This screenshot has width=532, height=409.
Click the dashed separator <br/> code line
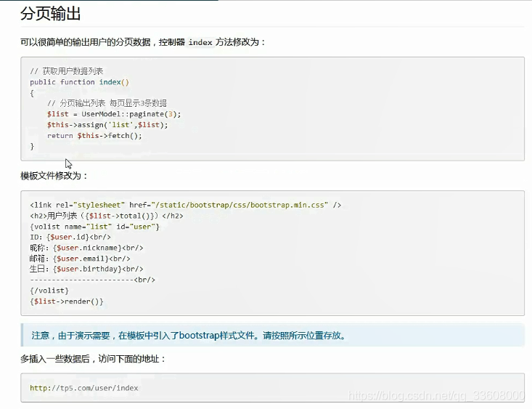[x=93, y=280]
